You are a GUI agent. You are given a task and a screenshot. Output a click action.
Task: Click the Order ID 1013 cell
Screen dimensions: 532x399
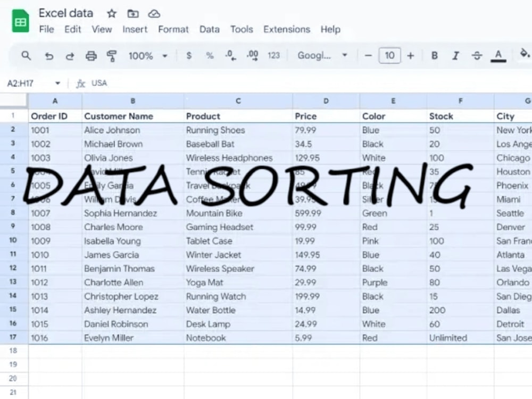point(55,296)
